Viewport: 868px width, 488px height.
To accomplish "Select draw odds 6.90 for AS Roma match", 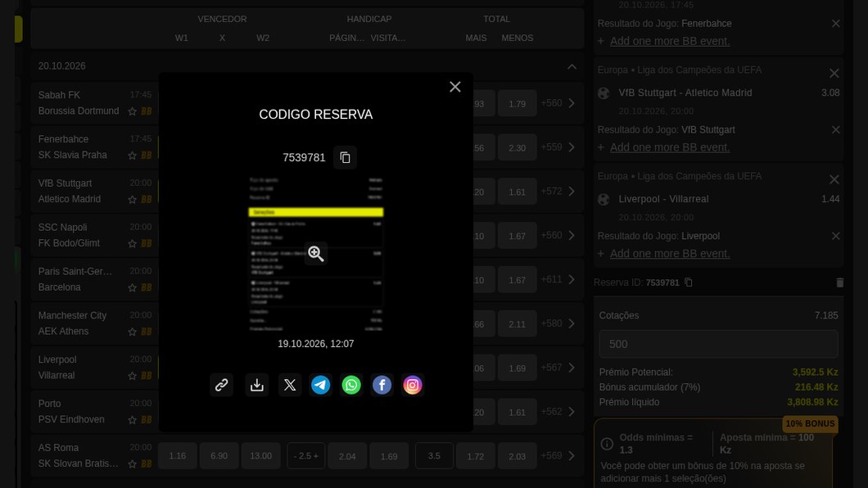I will coord(219,456).
